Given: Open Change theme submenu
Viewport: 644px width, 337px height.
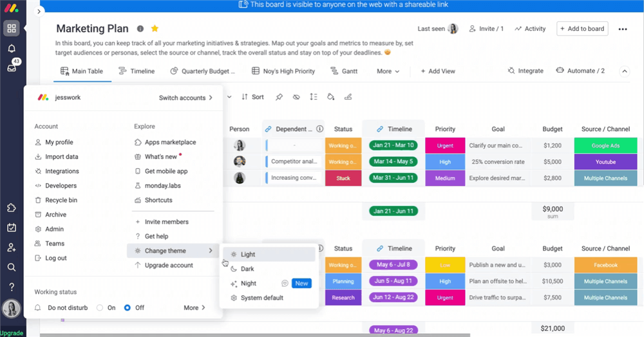Looking at the screenshot, I should coord(173,251).
